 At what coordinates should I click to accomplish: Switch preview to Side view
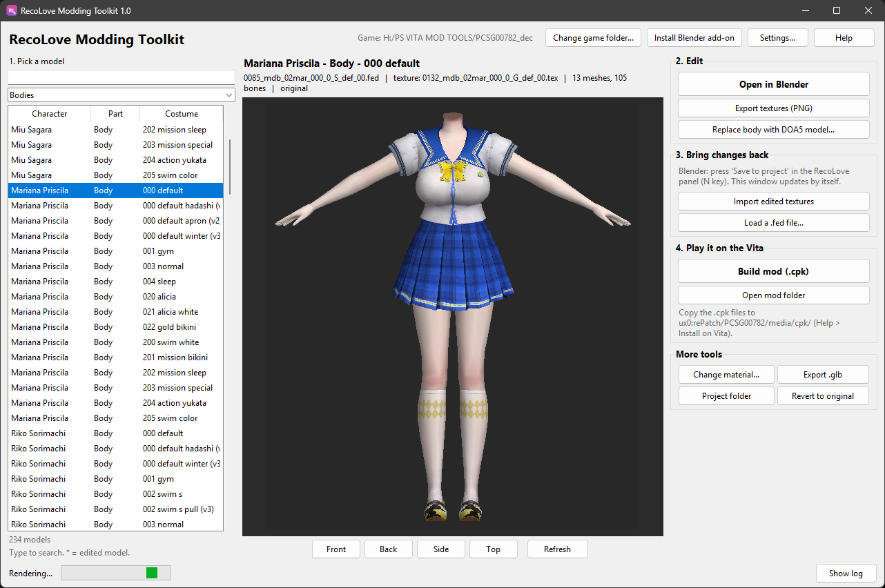441,549
